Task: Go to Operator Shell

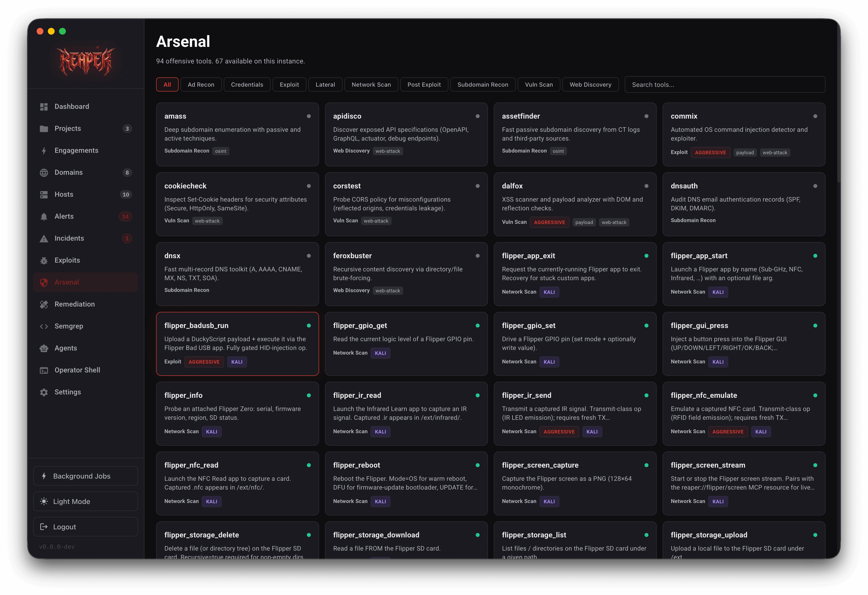Action: pos(86,370)
